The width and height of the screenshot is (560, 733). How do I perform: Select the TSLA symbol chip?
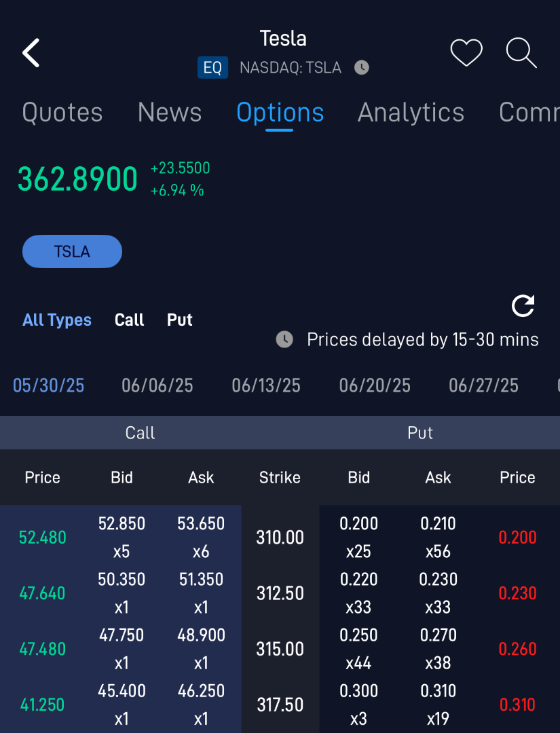pos(72,252)
